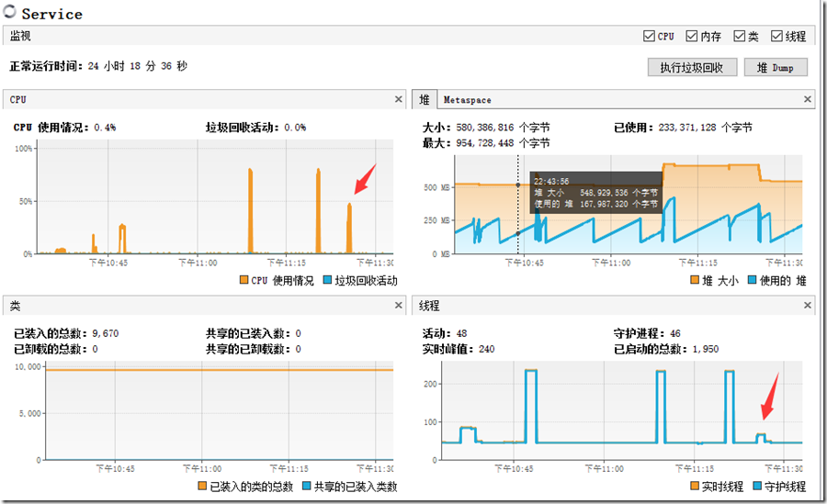This screenshot has height=504, width=827.
Task: Click the 类 panel title label
Action: click(x=16, y=306)
